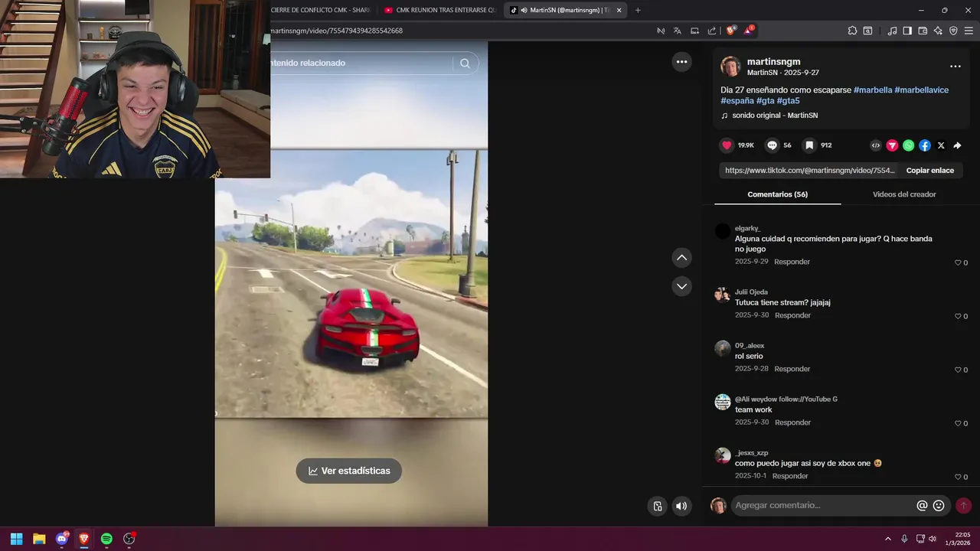
Task: Copy the link with Copiar enlace
Action: [x=929, y=171]
